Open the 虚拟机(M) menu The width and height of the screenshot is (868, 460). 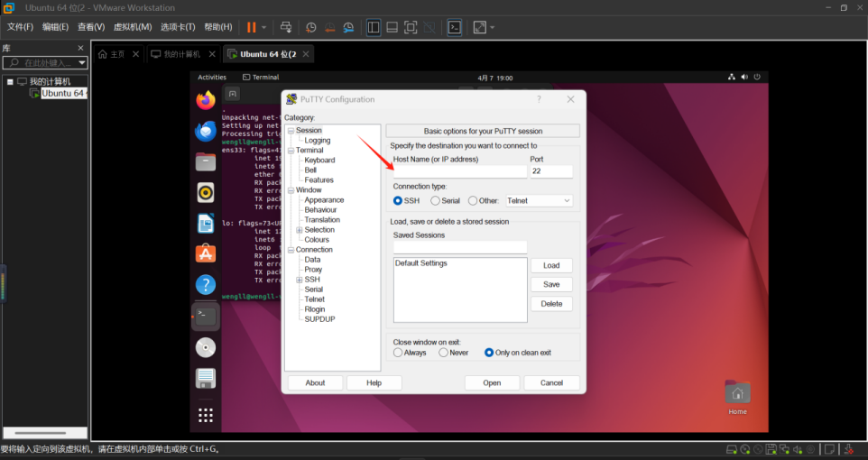coord(133,27)
